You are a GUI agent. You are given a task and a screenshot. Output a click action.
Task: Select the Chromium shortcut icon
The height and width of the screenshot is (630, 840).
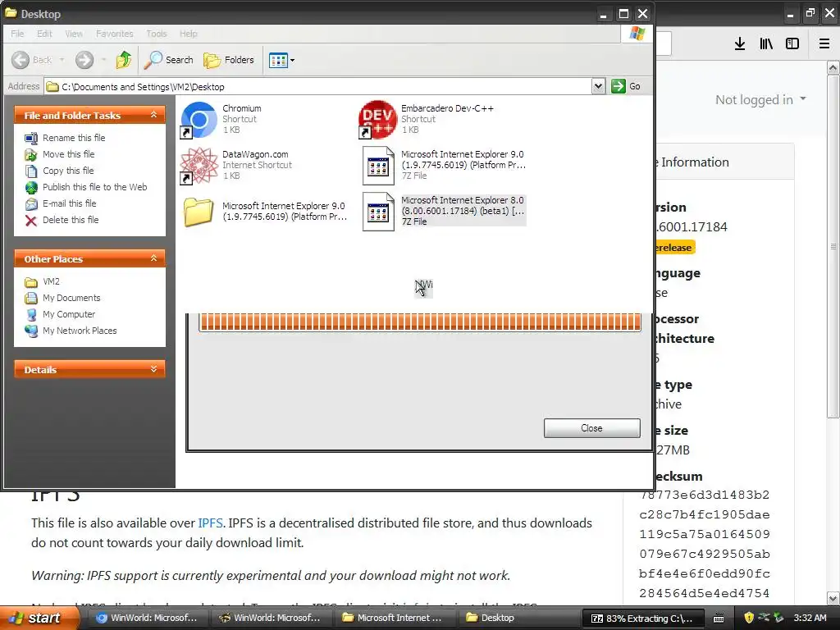click(199, 120)
